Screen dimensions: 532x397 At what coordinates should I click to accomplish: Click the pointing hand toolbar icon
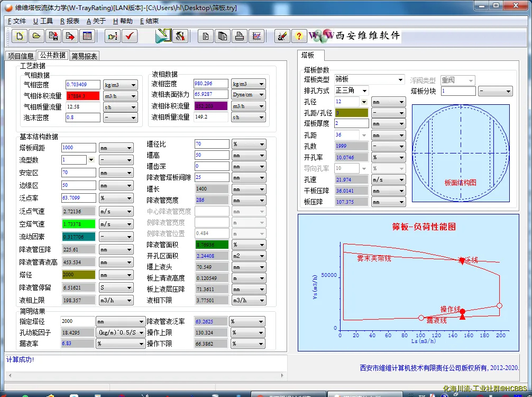[x=112, y=36]
